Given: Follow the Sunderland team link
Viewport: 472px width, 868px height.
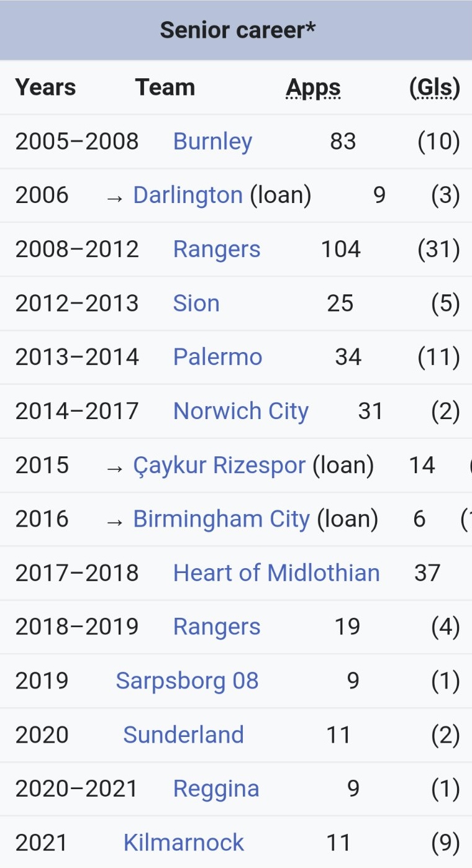Looking at the screenshot, I should 183,735.
